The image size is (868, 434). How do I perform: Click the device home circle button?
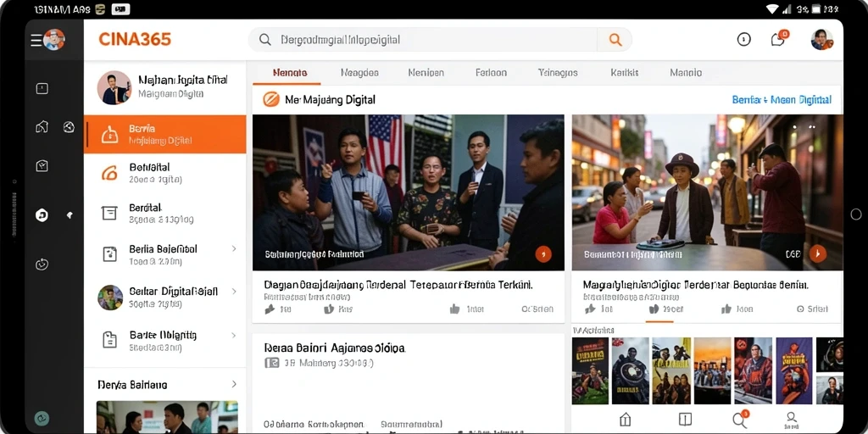tap(856, 214)
